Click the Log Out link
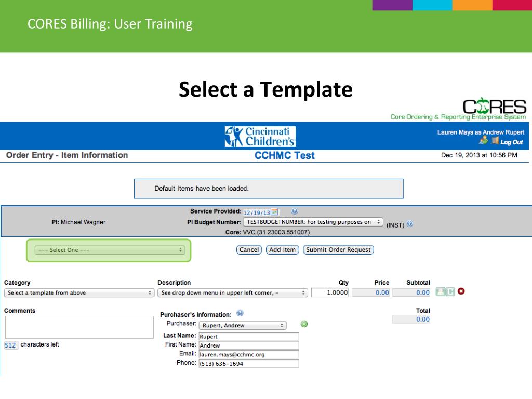Image resolution: width=532 pixels, height=399 pixels. pyautogui.click(x=511, y=142)
